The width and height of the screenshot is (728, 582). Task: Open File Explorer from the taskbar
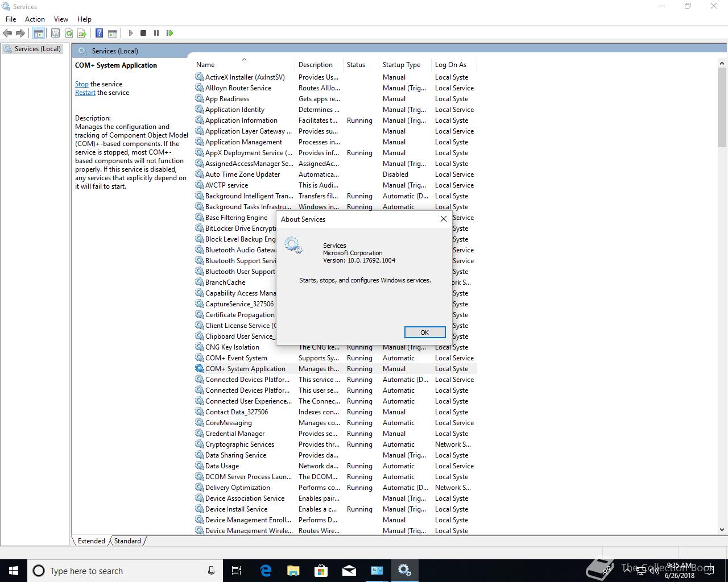pyautogui.click(x=293, y=571)
